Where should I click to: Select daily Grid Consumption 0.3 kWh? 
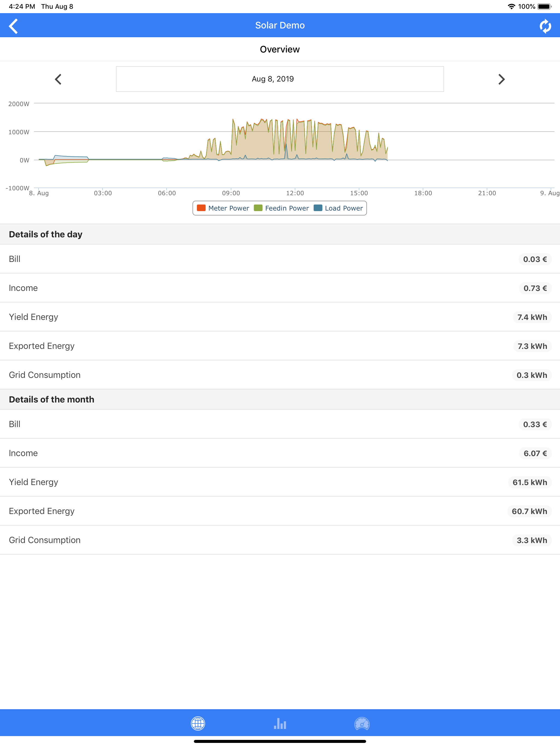[532, 375]
